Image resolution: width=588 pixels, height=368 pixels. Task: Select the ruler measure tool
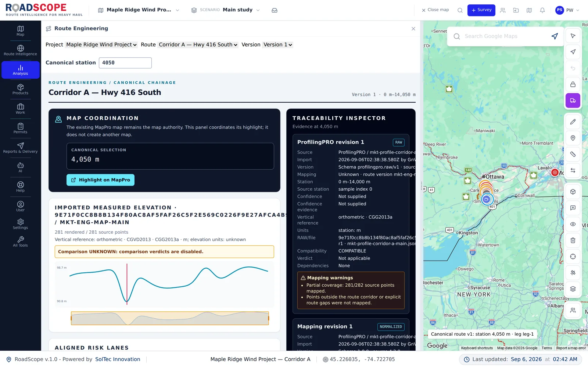[573, 154]
